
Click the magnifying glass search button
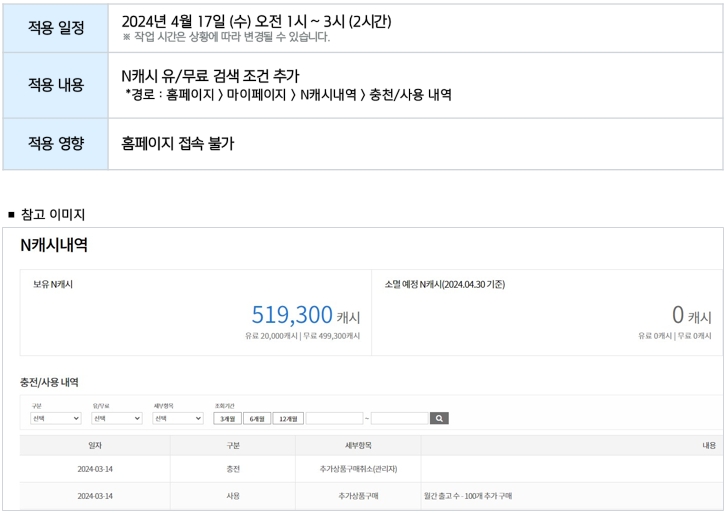pos(440,418)
